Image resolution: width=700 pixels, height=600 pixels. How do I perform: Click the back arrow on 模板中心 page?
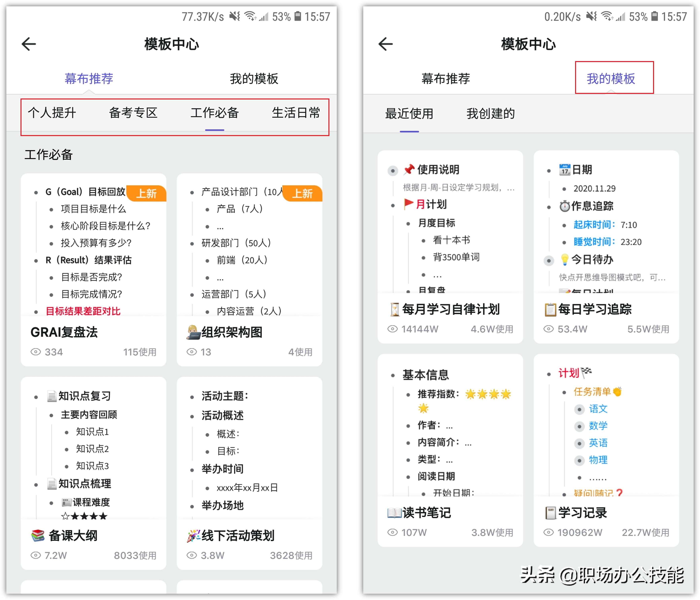point(28,43)
